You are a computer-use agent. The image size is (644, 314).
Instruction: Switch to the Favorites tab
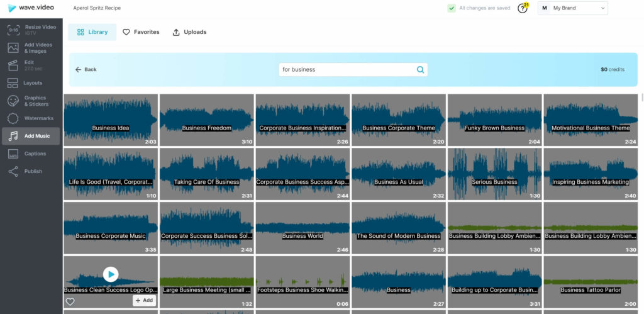[141, 32]
